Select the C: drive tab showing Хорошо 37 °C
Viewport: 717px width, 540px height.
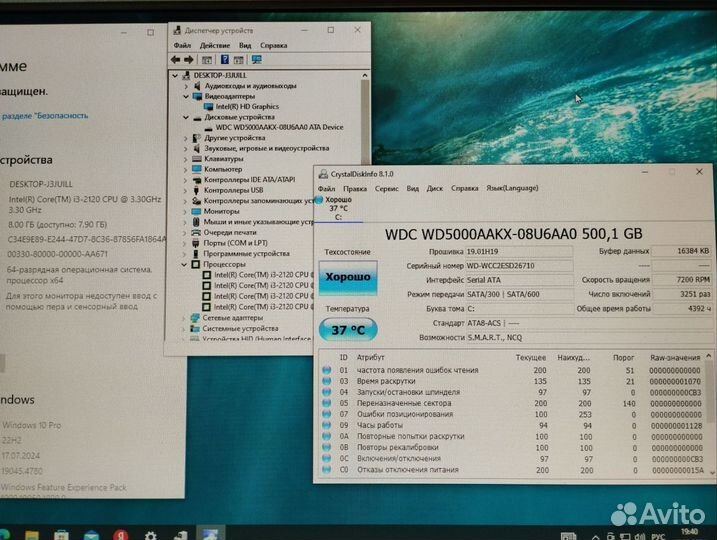338,208
